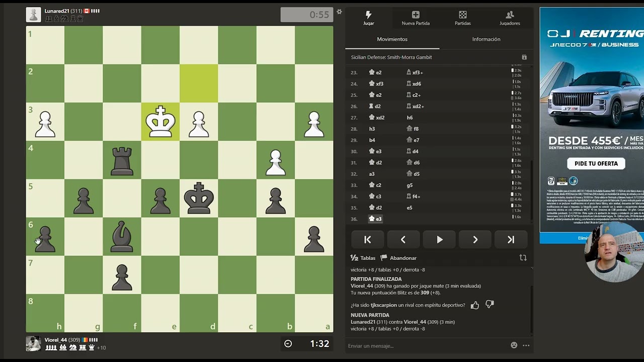Go to white move b4 on move 29
This screenshot has width=644, height=362.
(x=372, y=140)
